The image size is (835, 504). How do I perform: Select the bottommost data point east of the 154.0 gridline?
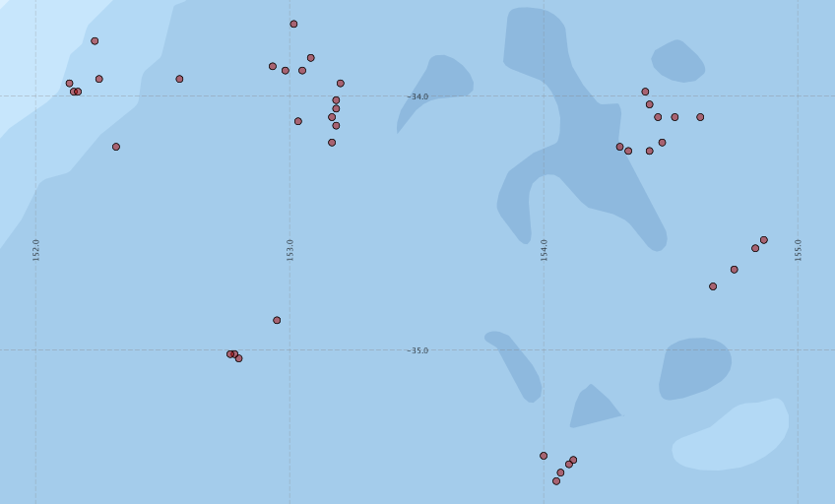tap(556, 481)
